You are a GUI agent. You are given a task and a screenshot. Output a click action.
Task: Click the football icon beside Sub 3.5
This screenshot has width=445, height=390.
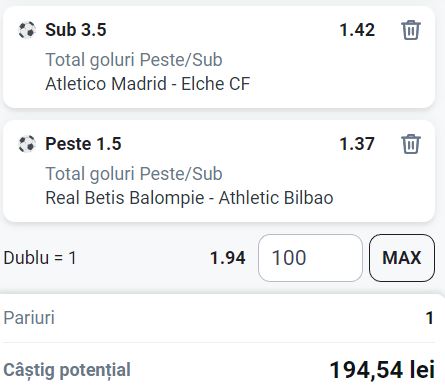pos(27,30)
